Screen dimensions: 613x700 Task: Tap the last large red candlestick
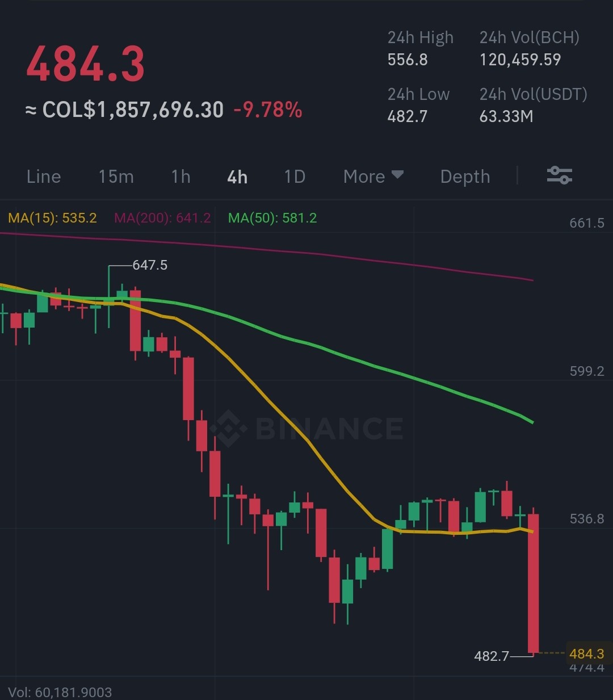pos(534,583)
